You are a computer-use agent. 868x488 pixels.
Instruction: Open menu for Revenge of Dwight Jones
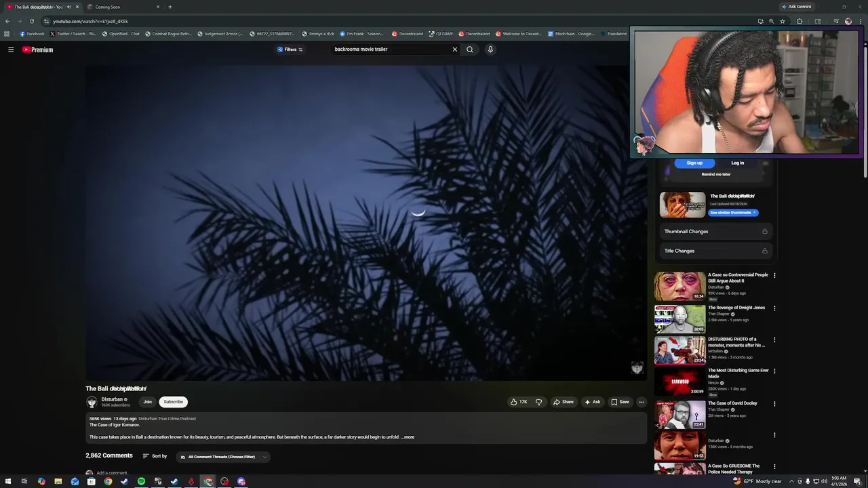tap(774, 308)
